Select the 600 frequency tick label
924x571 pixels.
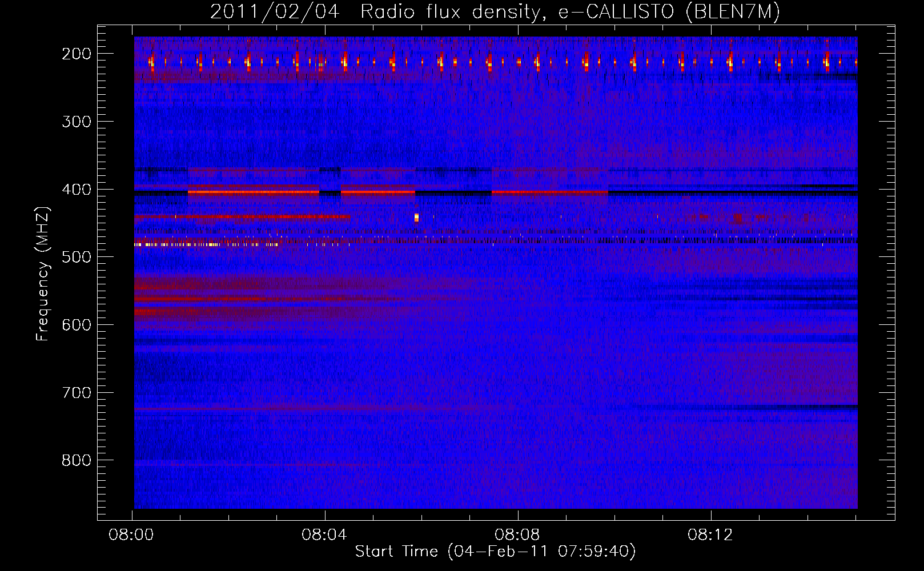click(x=76, y=325)
